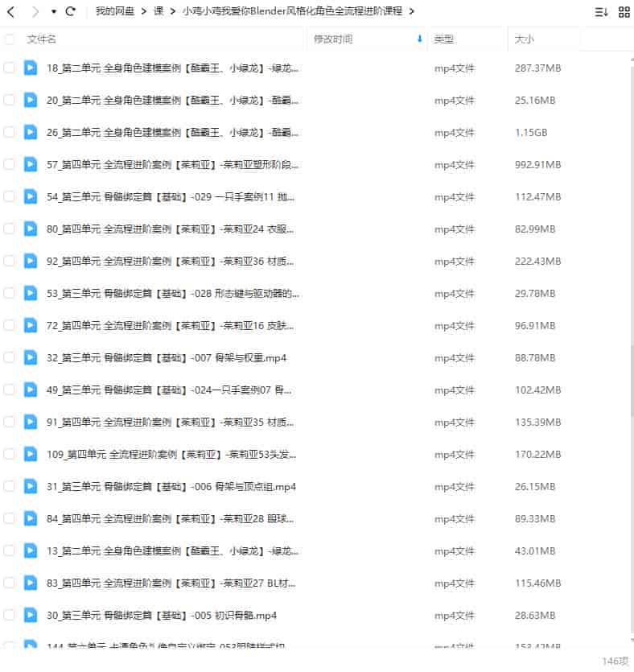Click the video icon of 32_第三单元 骨架与权重

tap(31, 358)
